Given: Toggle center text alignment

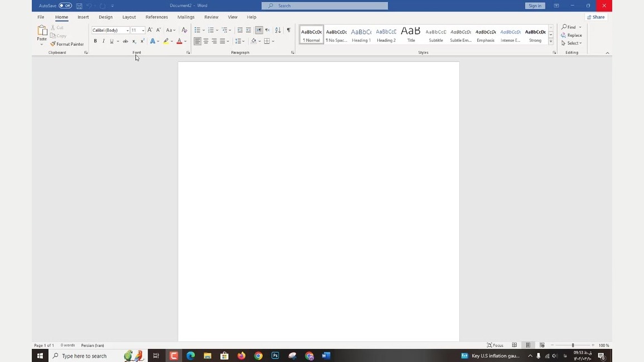Looking at the screenshot, I should coord(206,41).
